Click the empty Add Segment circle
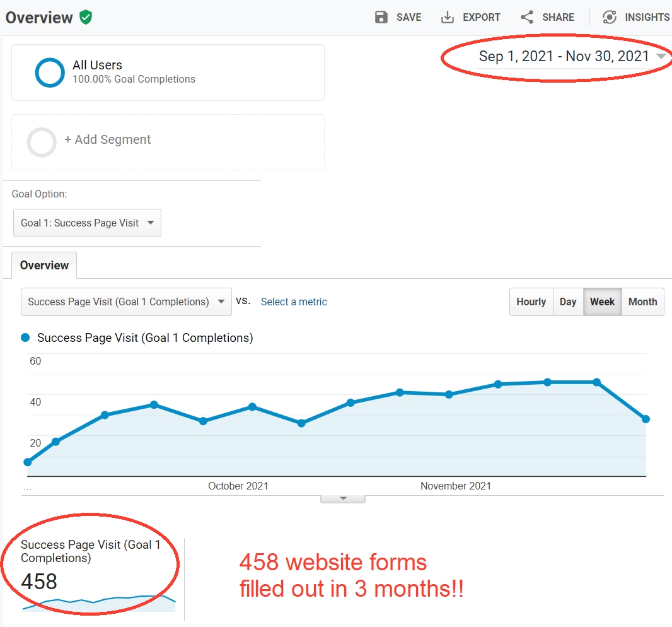Image resolution: width=672 pixels, height=627 pixels. coord(42,142)
